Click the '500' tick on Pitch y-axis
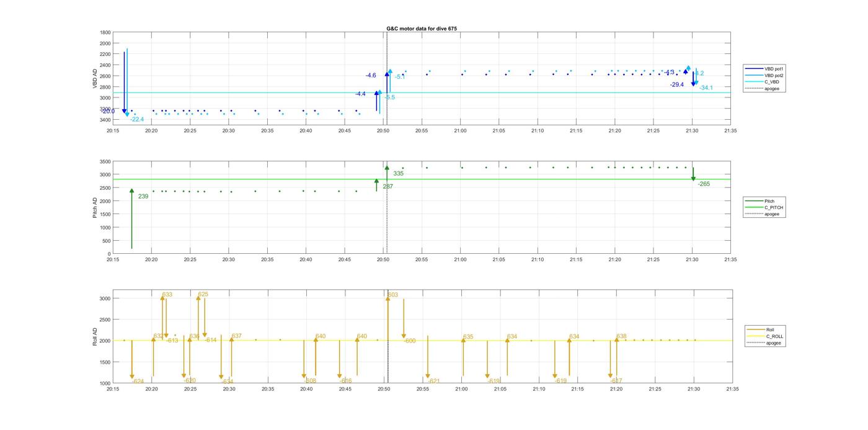The image size is (868, 430). [x=107, y=241]
